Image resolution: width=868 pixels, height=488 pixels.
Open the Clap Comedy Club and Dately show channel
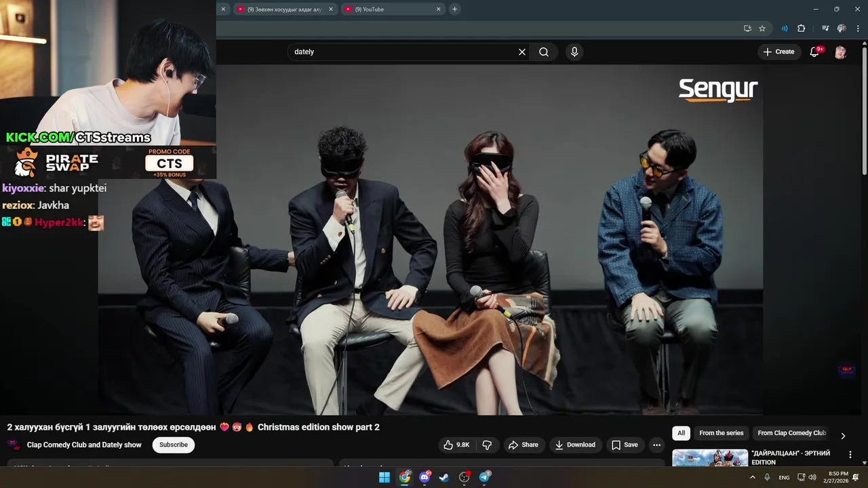[x=84, y=445]
